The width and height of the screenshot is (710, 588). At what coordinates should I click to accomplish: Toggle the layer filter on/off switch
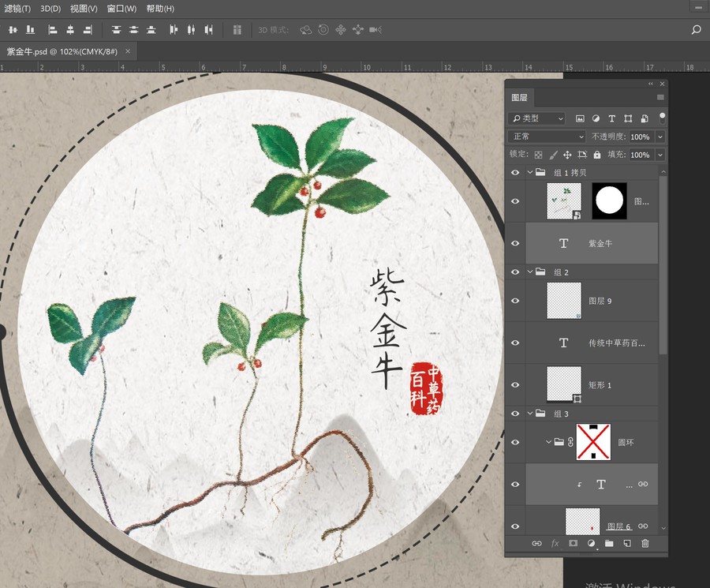(662, 118)
